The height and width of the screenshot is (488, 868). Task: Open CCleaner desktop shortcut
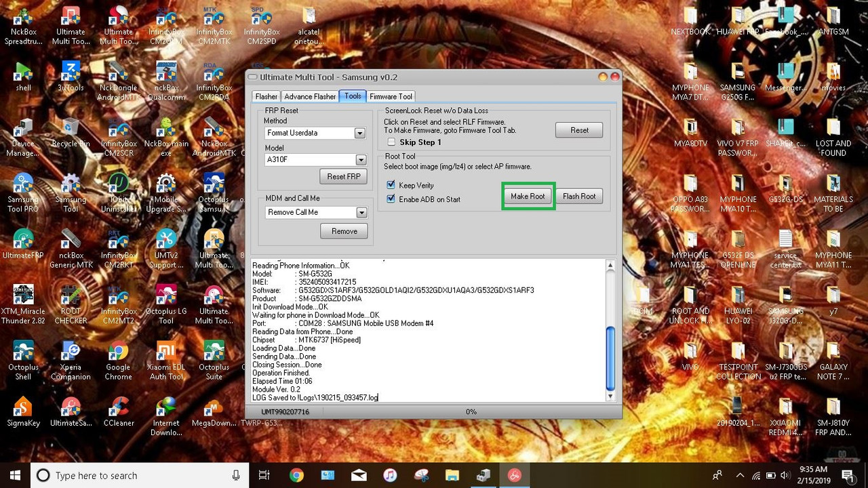(118, 411)
